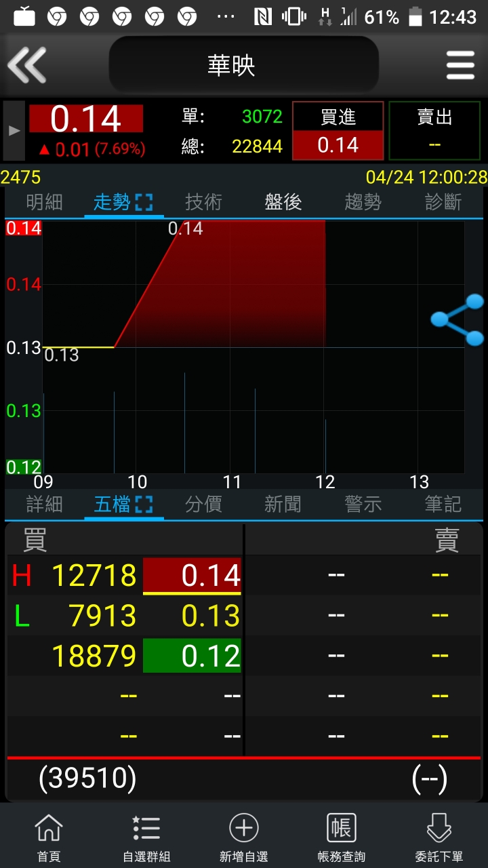Tap the 12 o'clock chart time marker

point(325,482)
